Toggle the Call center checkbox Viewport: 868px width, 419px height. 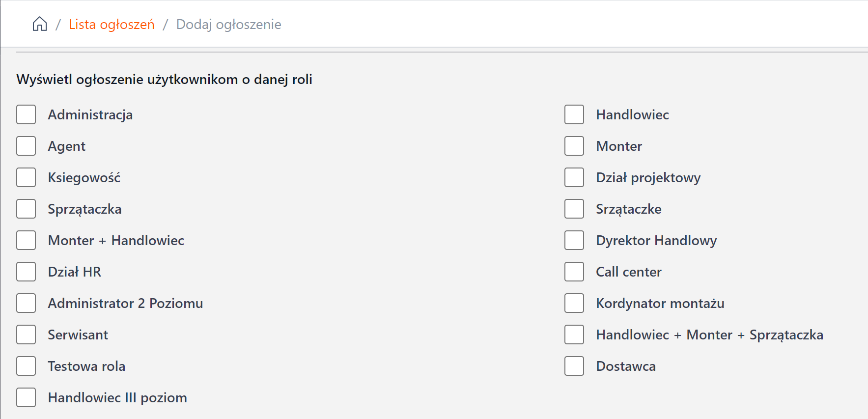tap(574, 272)
